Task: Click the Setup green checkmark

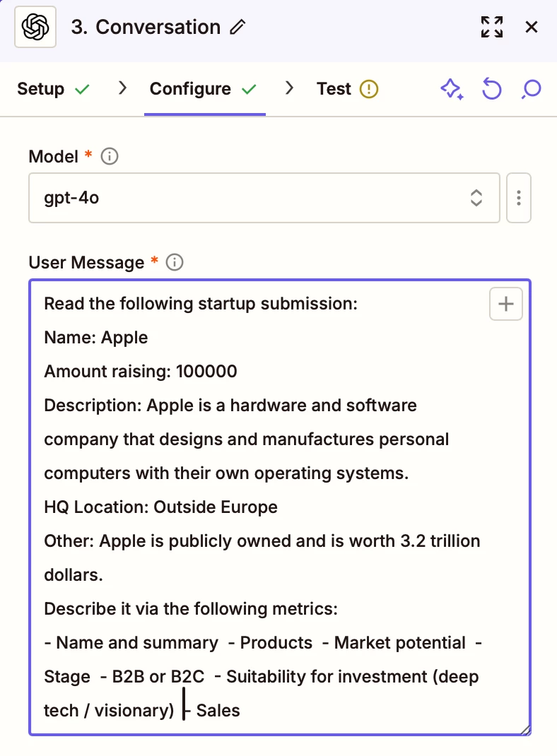Action: click(83, 89)
